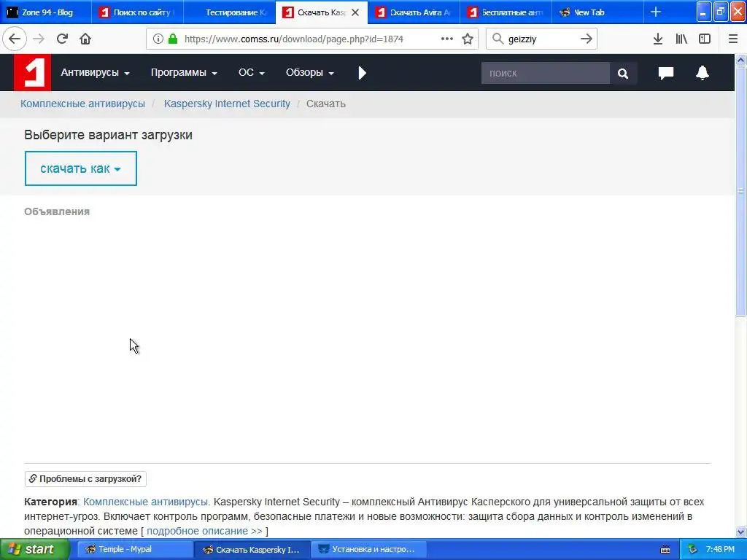
Task: Click the forward navigation arrow
Action: pos(39,39)
